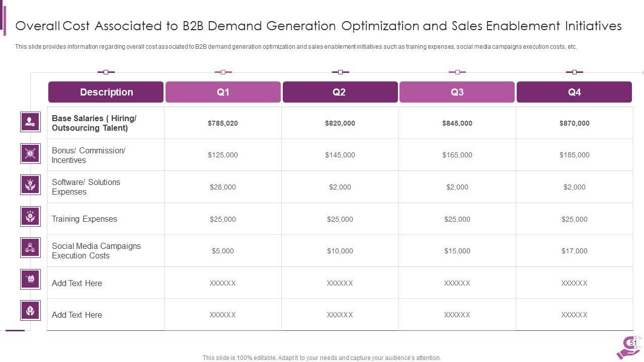Click the slider marker above Q1
This screenshot has width=644, height=362.
click(223, 72)
